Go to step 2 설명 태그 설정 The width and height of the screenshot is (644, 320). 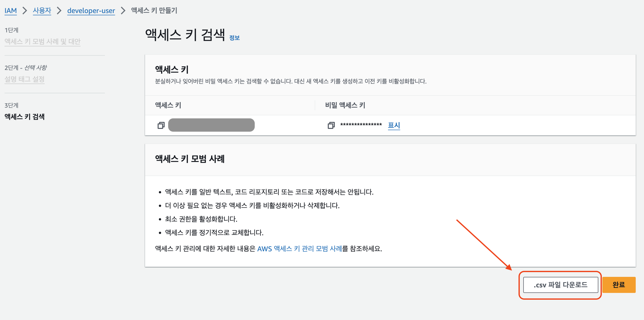[x=24, y=79]
